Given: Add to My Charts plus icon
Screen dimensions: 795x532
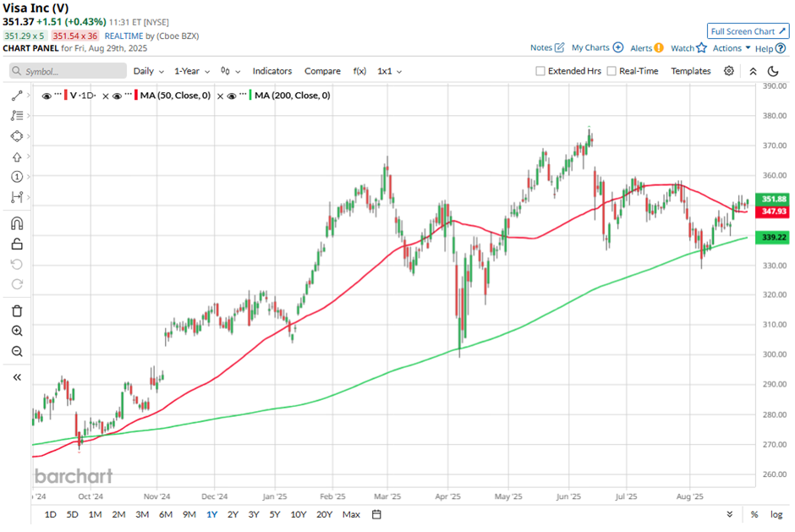Looking at the screenshot, I should [617, 47].
